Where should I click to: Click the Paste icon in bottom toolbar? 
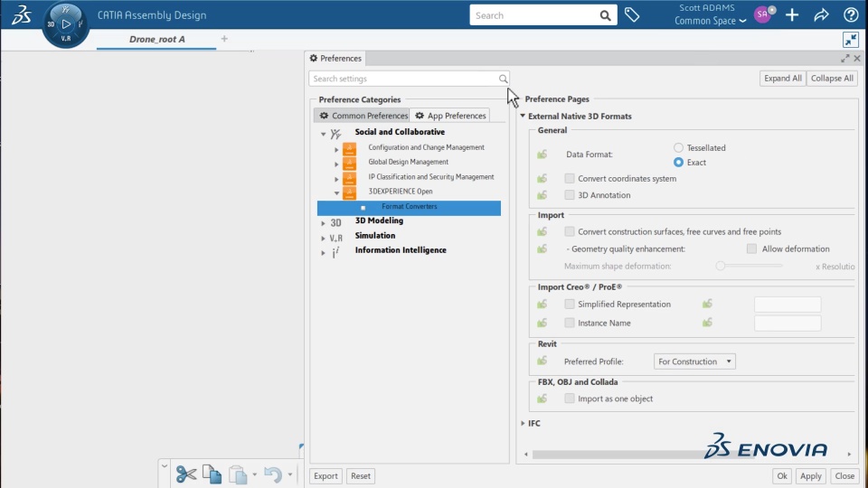(x=238, y=474)
